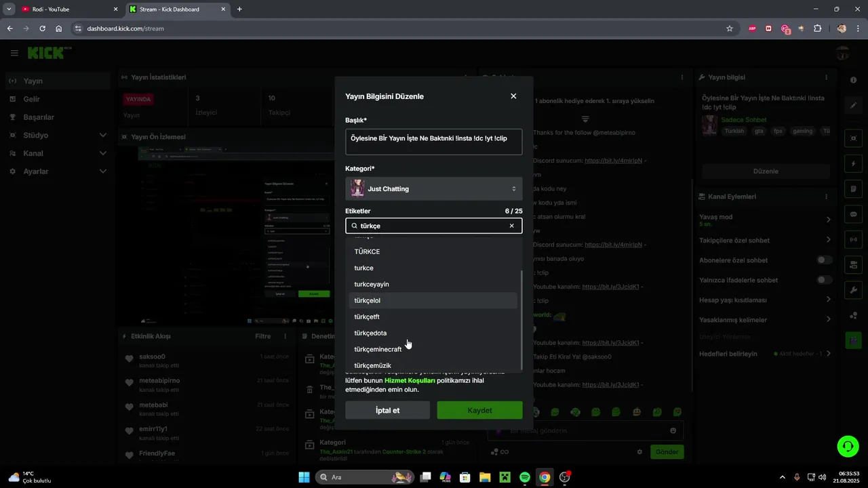
Task: Toggle Abonelere özel sohbet switch
Action: 824,260
